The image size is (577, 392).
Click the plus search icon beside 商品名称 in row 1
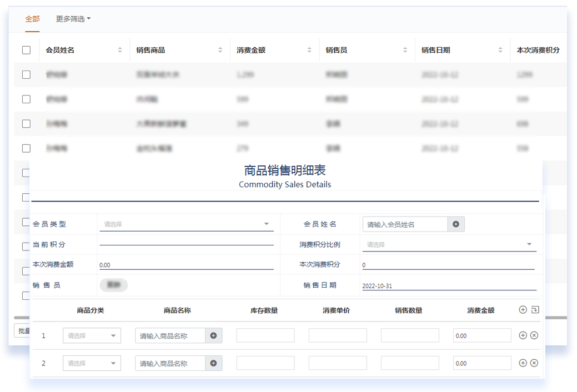coord(213,335)
